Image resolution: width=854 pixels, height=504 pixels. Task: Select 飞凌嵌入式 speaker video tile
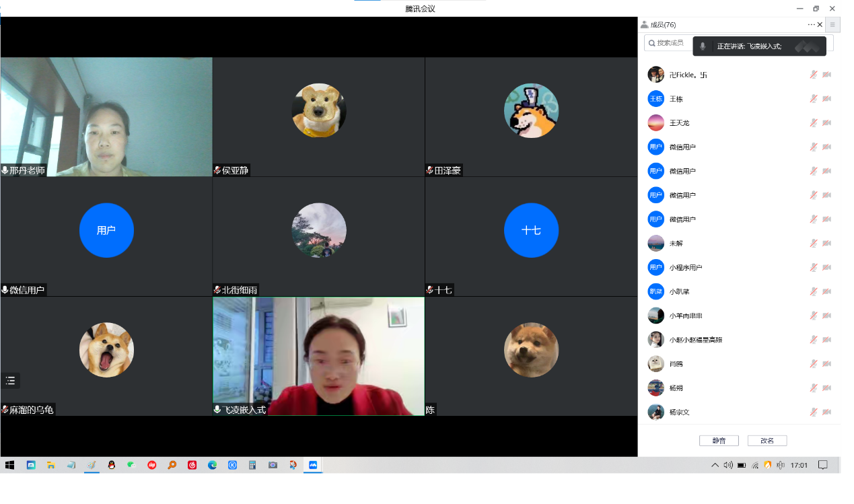(318, 356)
